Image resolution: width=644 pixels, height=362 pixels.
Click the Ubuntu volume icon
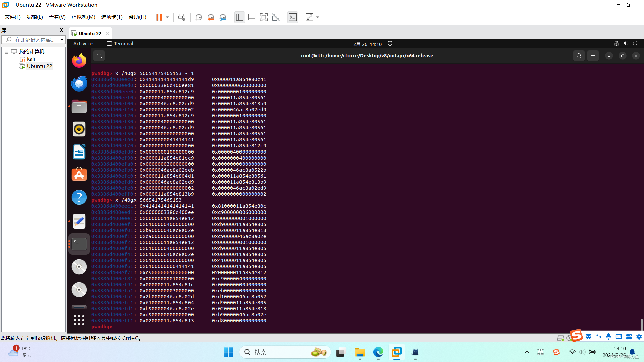tap(626, 44)
